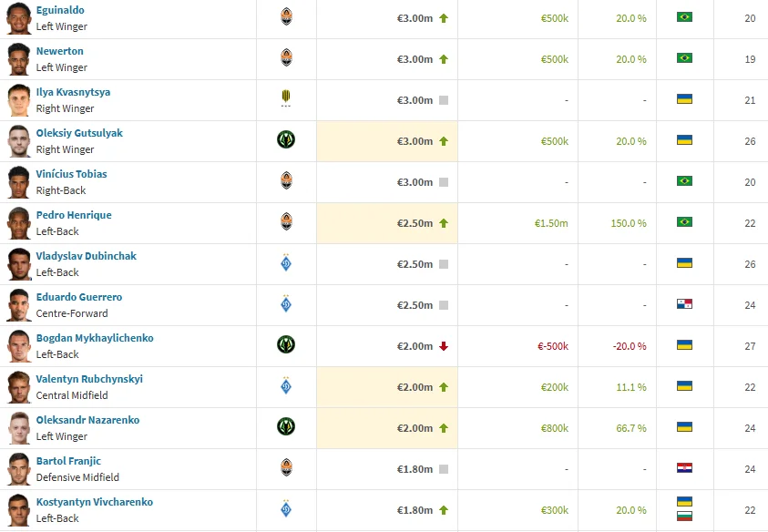768x532 pixels.
Task: Click Dynamo Kyiv crest in Dubinchak row
Action: (286, 263)
